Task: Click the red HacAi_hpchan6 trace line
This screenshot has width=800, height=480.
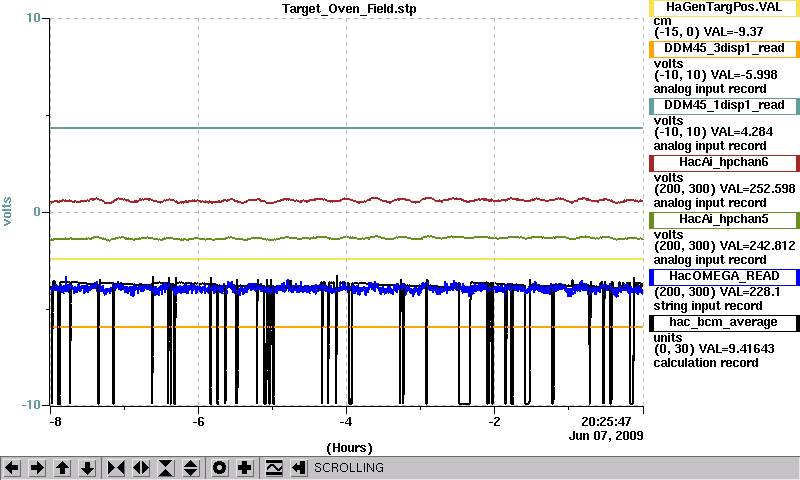Action: click(x=347, y=200)
